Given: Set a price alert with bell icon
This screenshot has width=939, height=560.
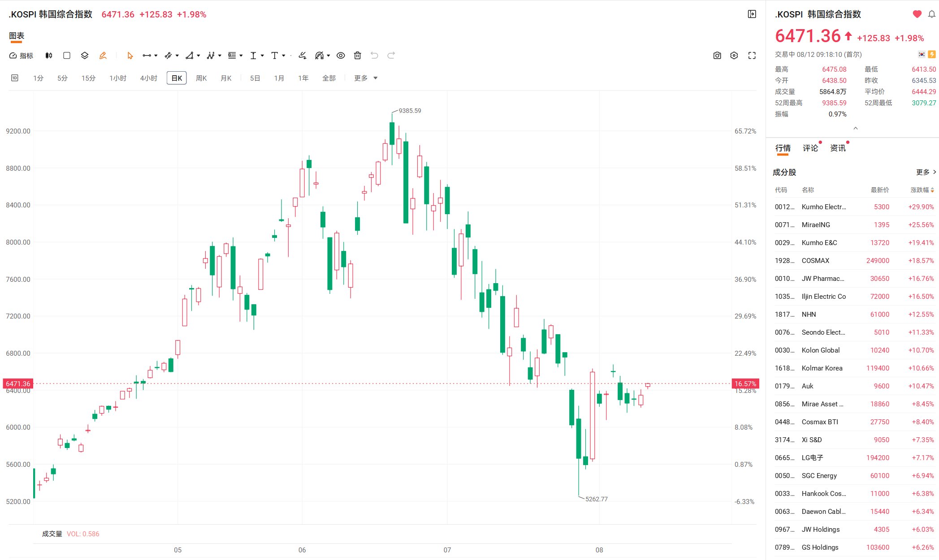Looking at the screenshot, I should [931, 14].
